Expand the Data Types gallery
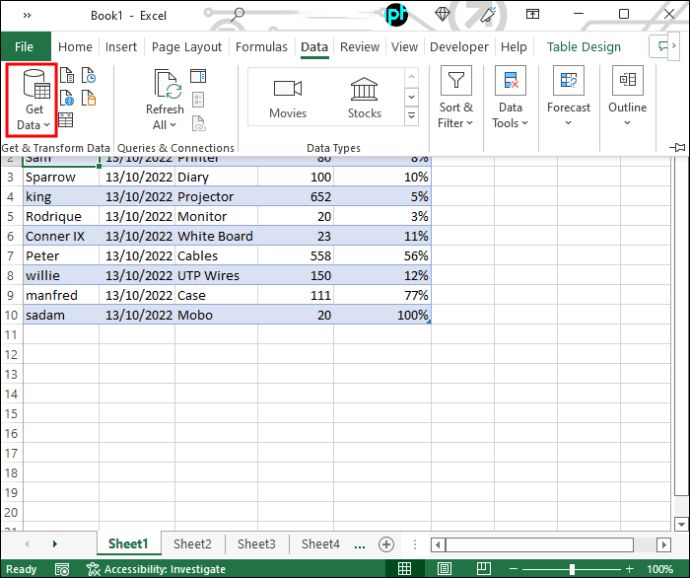Image resolution: width=690 pixels, height=578 pixels. pyautogui.click(x=411, y=116)
